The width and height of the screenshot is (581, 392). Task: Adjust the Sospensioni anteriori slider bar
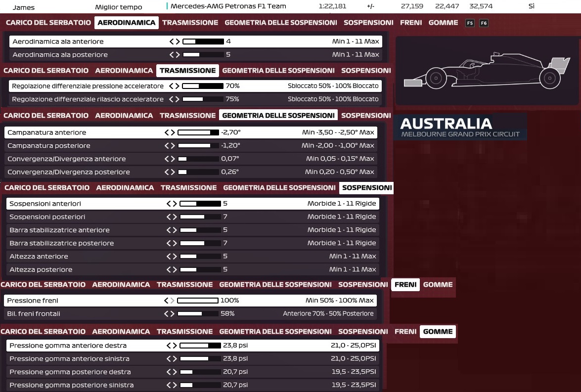pos(200,203)
